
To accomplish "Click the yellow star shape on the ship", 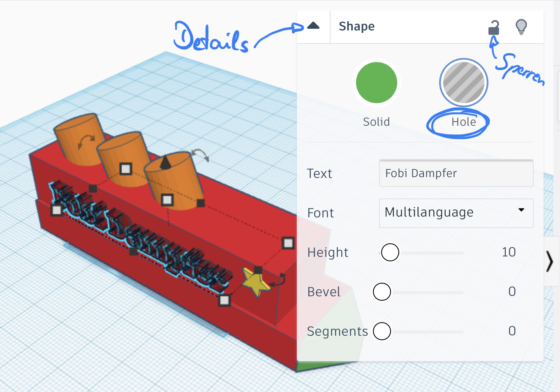I will 255,281.
